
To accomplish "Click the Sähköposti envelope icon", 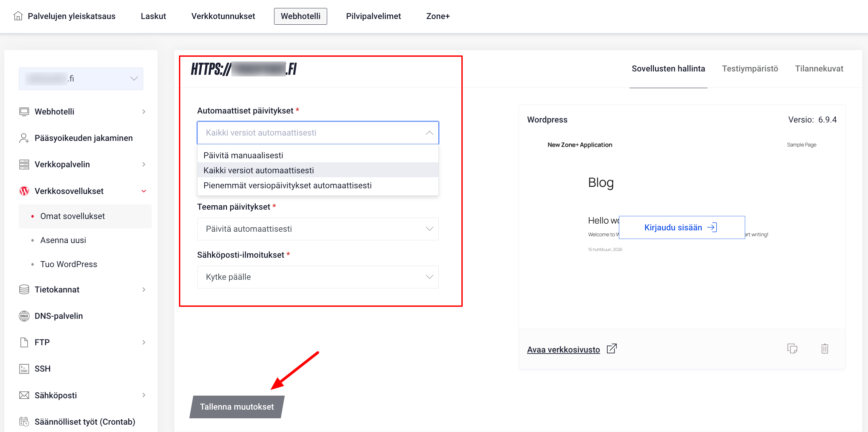I will point(24,395).
